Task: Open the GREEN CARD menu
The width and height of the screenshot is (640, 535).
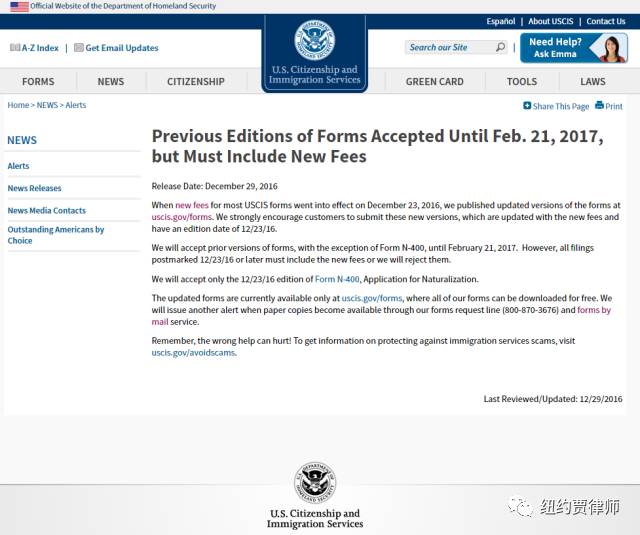Action: point(434,82)
